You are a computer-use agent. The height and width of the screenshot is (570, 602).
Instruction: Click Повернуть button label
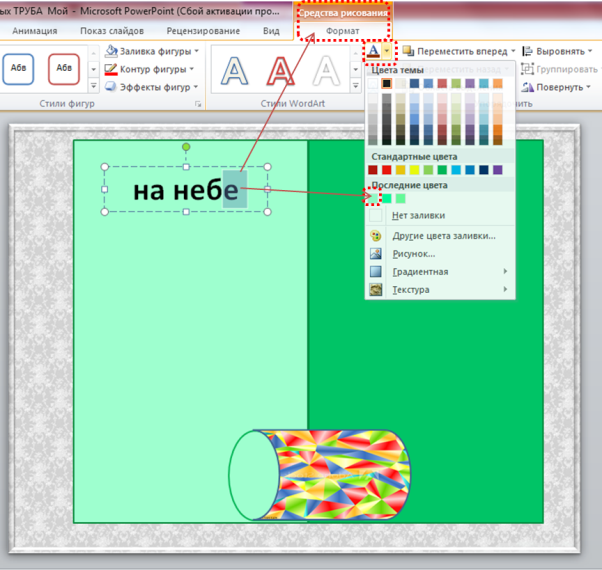click(x=560, y=87)
